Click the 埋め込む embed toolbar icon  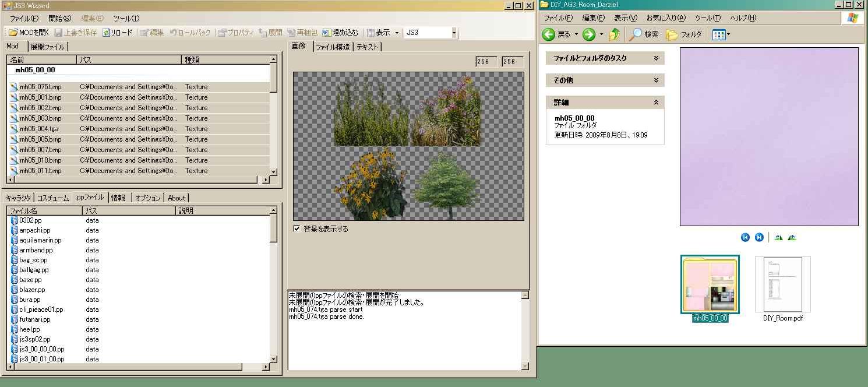340,33
